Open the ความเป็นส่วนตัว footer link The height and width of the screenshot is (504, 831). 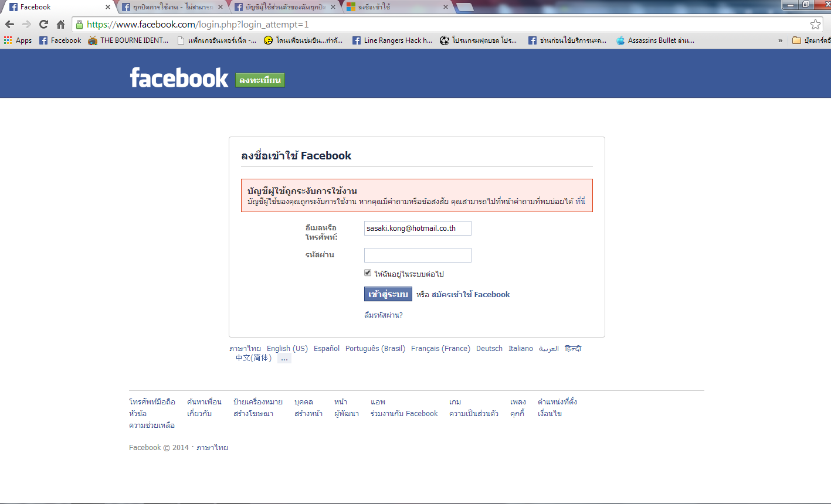474,414
